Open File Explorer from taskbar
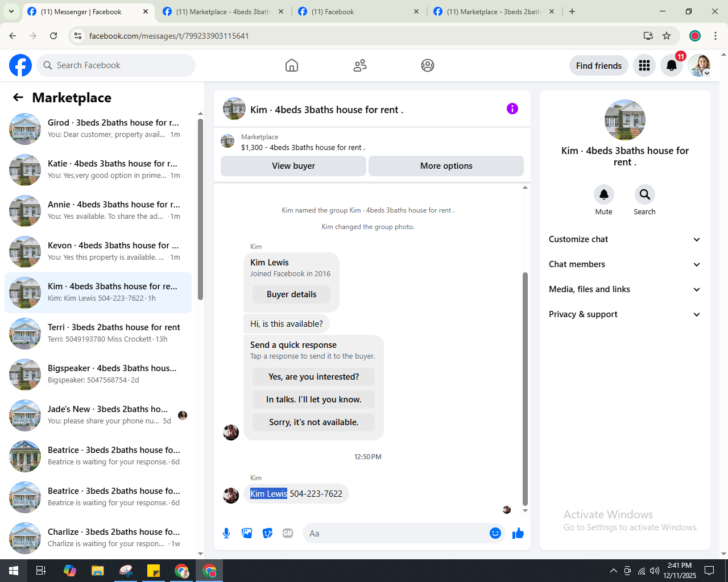The height and width of the screenshot is (582, 728). coord(98,571)
